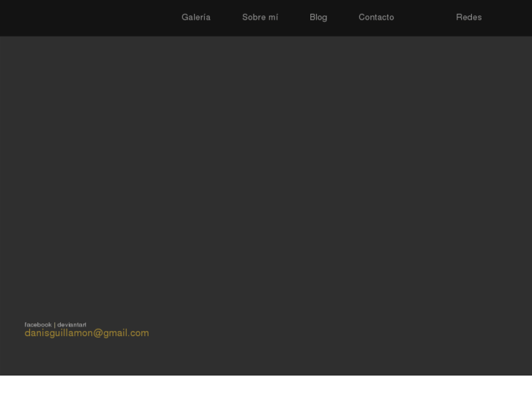Select Contacto in the top navigation
Screen dimensions: 532x399
pyautogui.click(x=376, y=18)
